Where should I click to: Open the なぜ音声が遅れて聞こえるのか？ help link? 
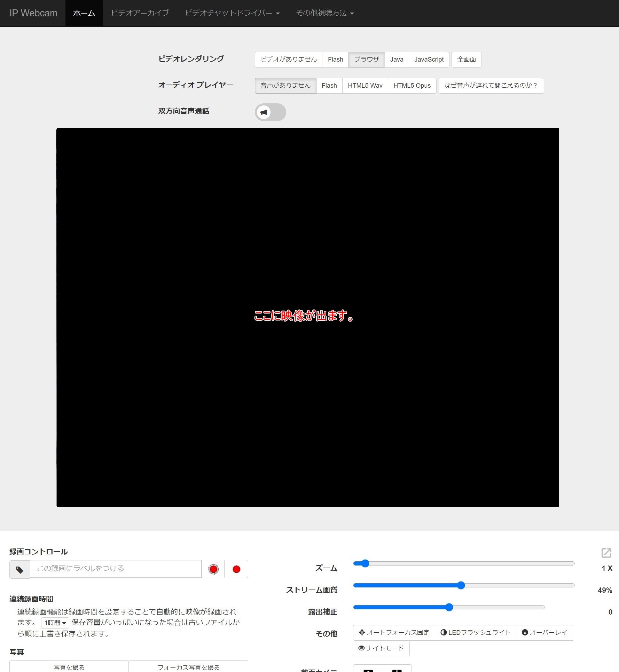click(x=491, y=86)
